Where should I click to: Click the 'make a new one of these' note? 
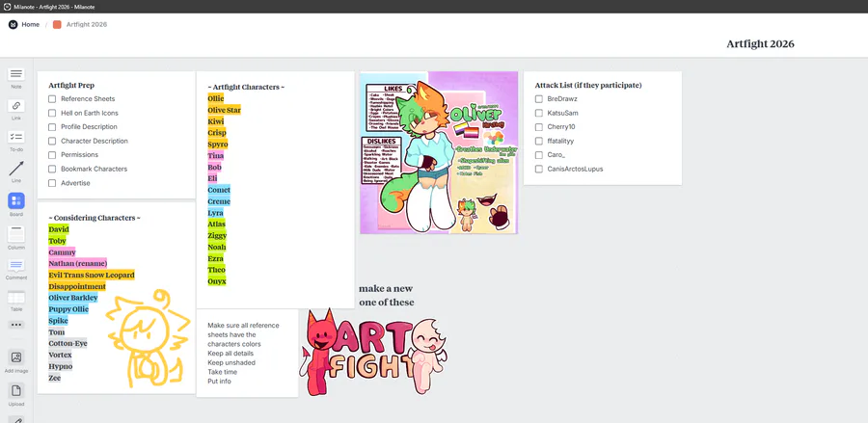click(387, 295)
